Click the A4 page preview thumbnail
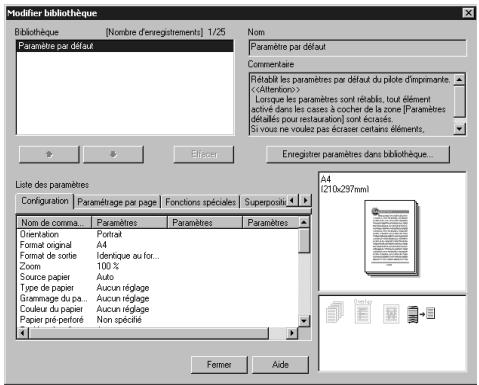This screenshot has height=385, width=479. pos(391,237)
